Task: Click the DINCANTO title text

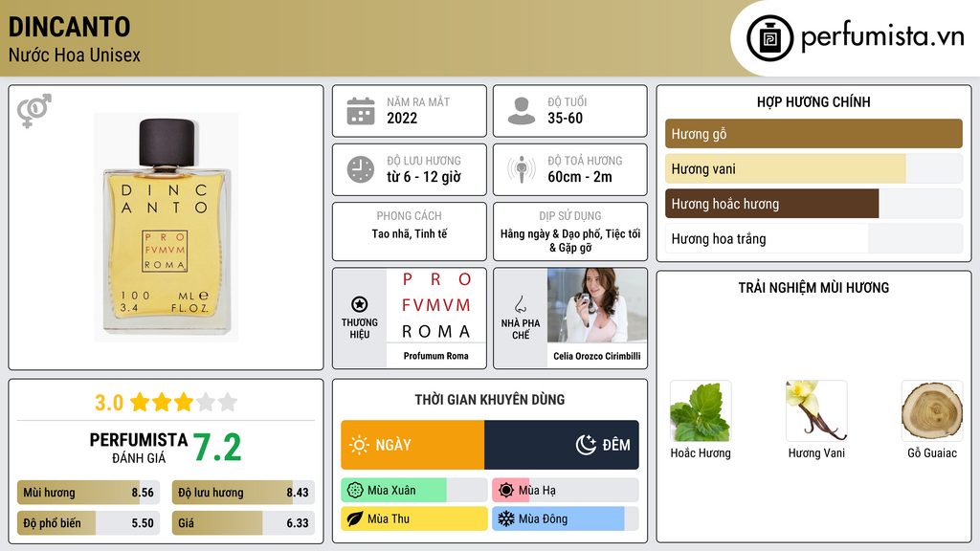Action: (69, 27)
